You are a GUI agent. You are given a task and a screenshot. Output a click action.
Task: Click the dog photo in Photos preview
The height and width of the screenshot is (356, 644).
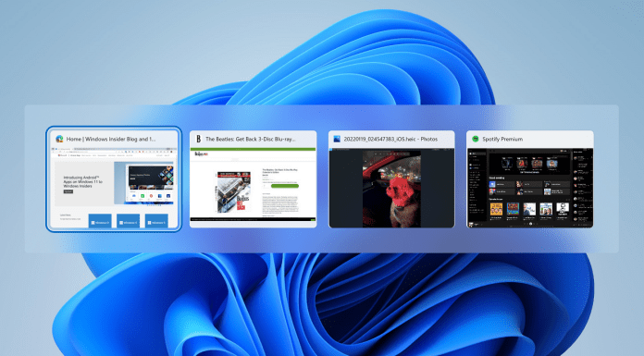point(391,189)
